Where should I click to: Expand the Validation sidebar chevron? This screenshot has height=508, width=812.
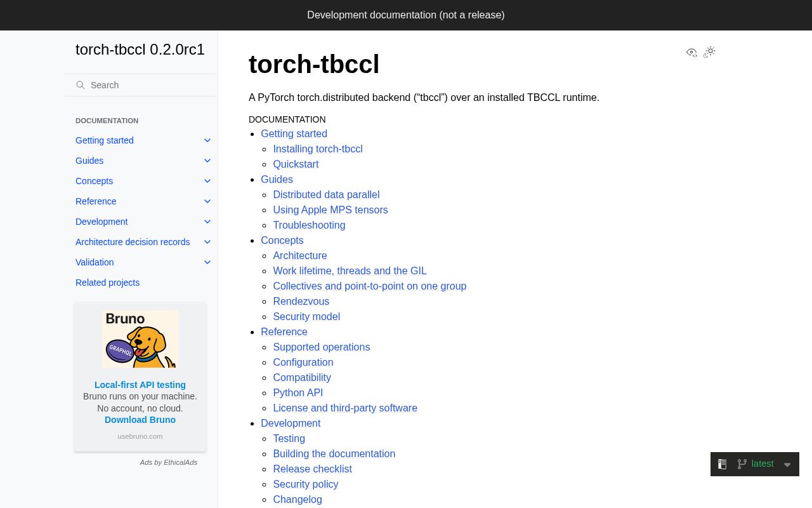coord(207,262)
